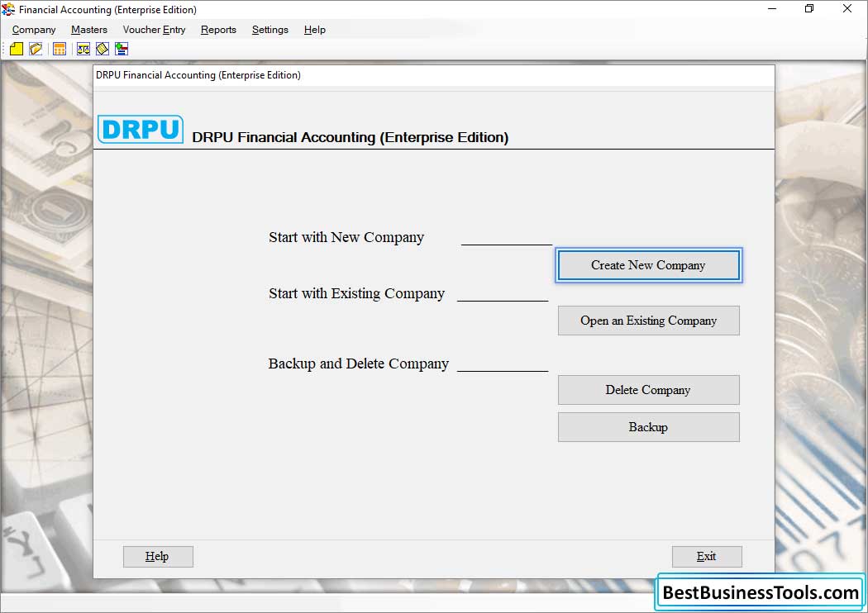The image size is (868, 613).
Task: Click the orange calendar grid toolbar icon
Action: [x=60, y=50]
